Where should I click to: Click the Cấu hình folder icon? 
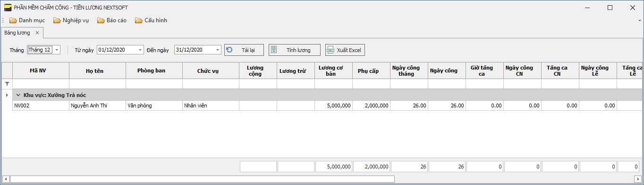pyautogui.click(x=138, y=20)
